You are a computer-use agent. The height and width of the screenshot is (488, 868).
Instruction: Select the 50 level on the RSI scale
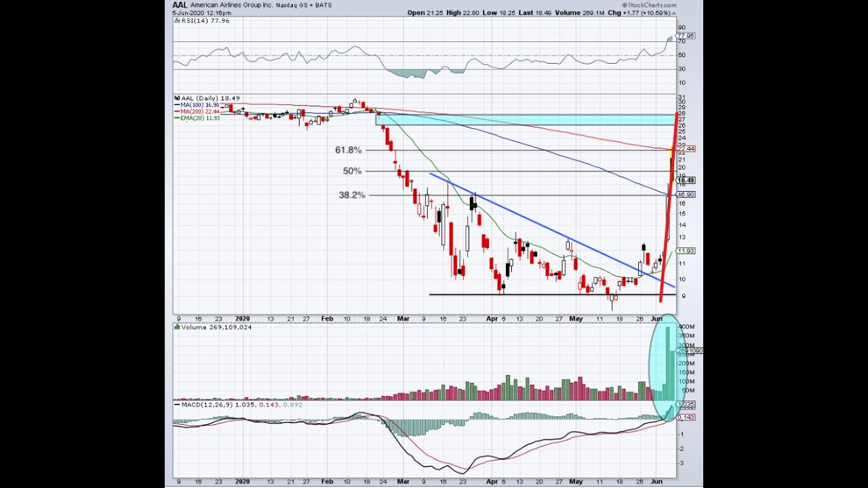[682, 56]
